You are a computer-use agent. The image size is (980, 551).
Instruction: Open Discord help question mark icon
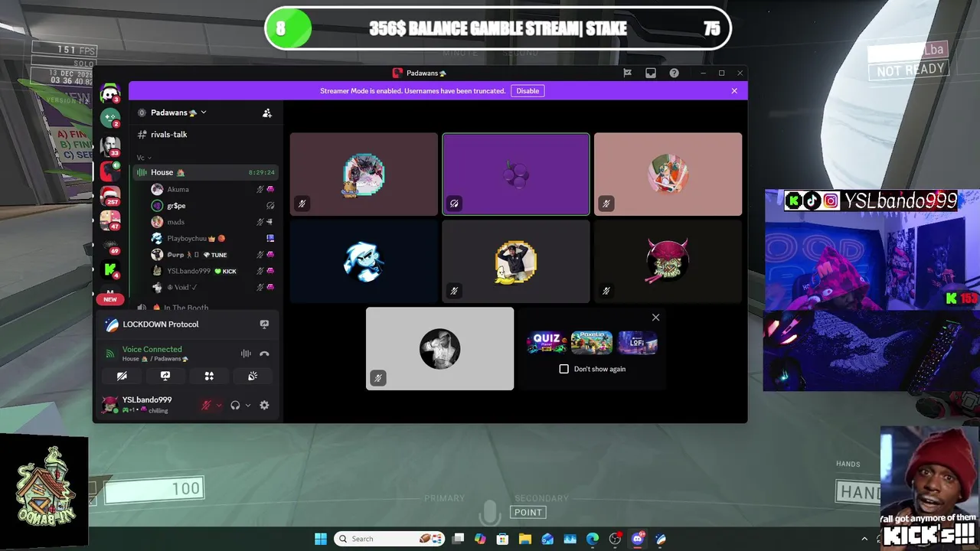tap(674, 73)
